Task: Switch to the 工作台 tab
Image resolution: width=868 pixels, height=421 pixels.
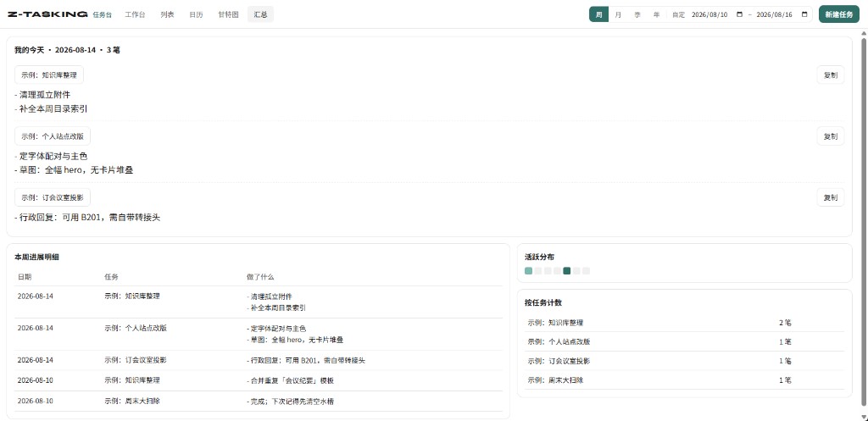Action: (135, 14)
